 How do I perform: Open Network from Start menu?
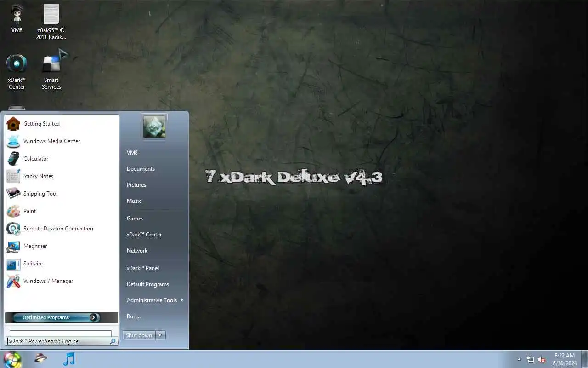[137, 251]
